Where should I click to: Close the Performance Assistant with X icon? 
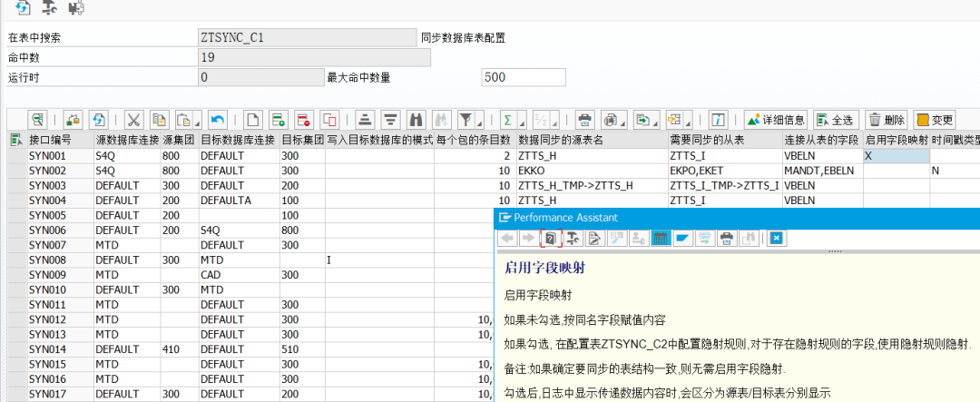(x=776, y=238)
